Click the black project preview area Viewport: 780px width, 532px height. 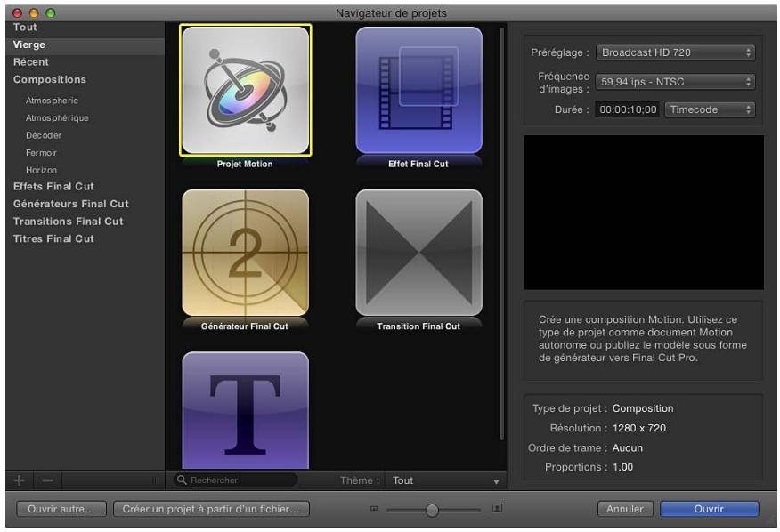644,213
